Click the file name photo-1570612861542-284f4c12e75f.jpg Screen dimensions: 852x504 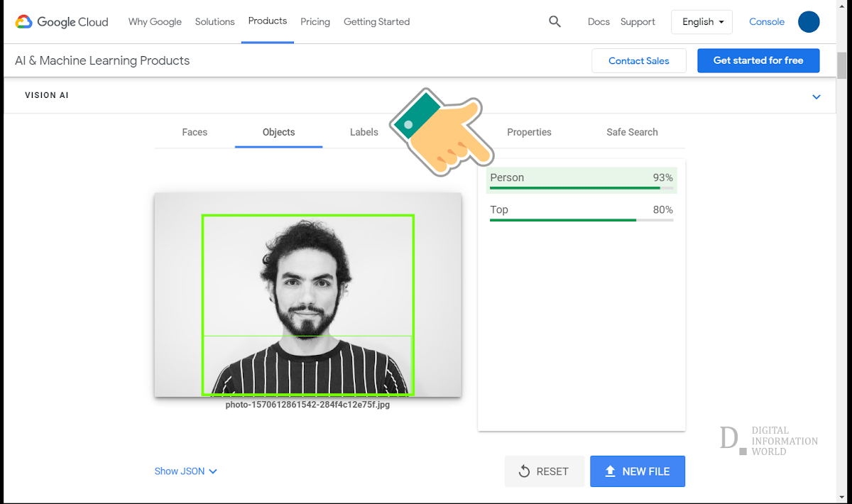point(307,405)
